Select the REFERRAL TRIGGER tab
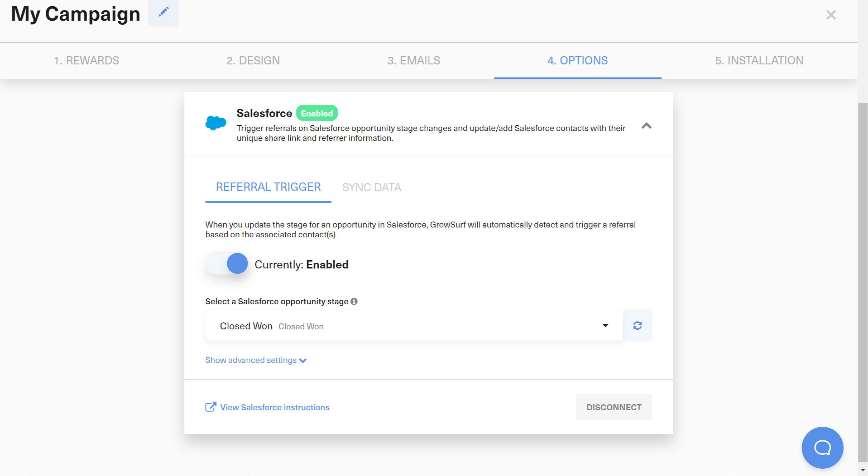Image resolution: width=868 pixels, height=476 pixels. 268,187
